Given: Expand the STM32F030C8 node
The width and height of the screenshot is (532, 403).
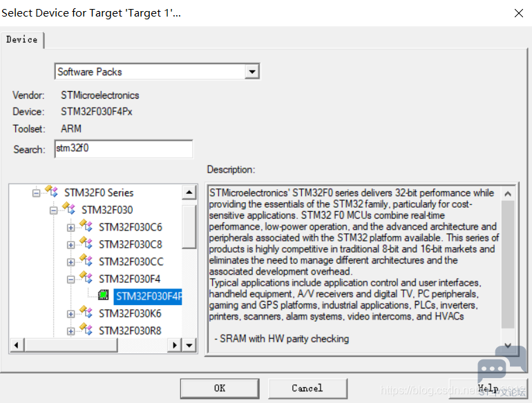Looking at the screenshot, I should coord(71,245).
